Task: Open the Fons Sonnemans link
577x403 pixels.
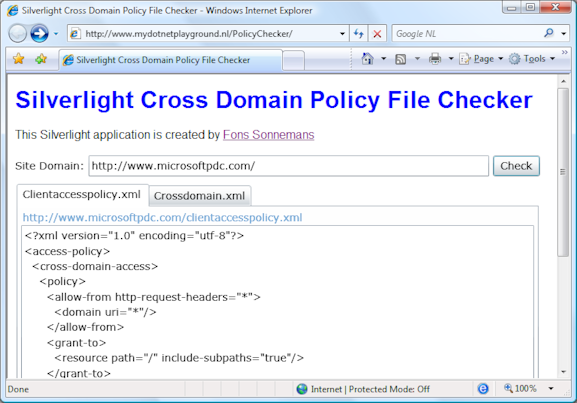Action: tap(269, 135)
